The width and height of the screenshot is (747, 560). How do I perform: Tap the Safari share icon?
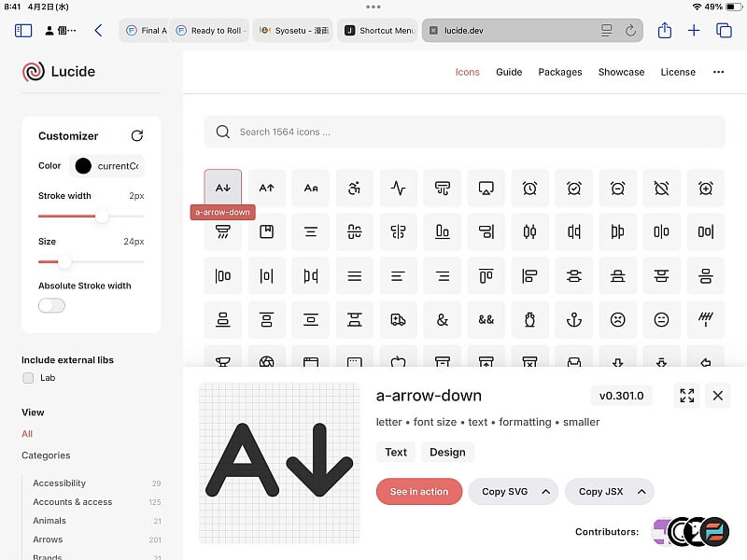[x=665, y=31]
